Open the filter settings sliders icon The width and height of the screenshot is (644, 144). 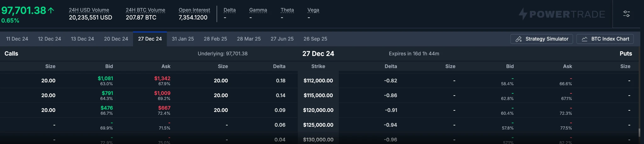coord(626,14)
